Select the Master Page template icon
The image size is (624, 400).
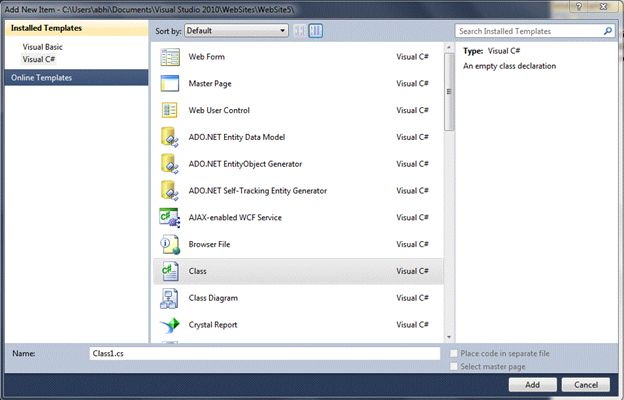170,84
